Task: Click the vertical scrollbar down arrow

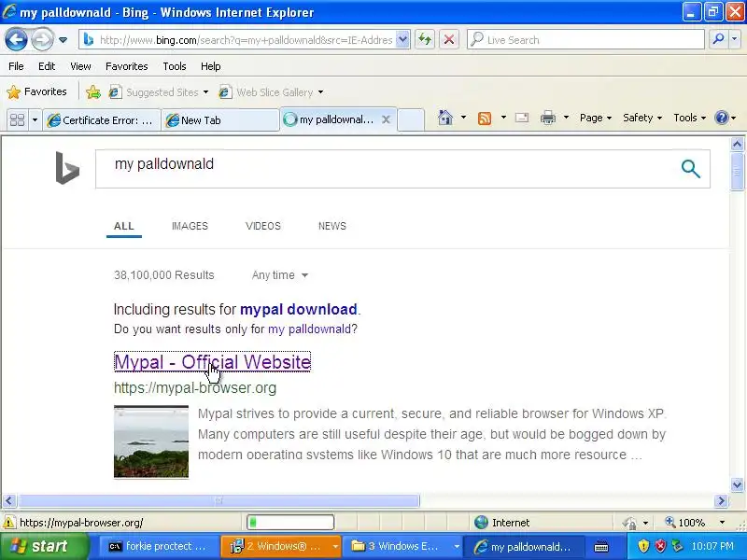Action: point(737,484)
